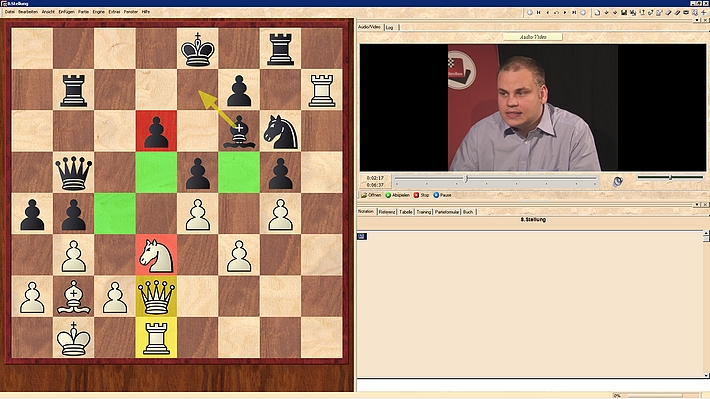Open a media file with the Öffnen button

(371, 195)
